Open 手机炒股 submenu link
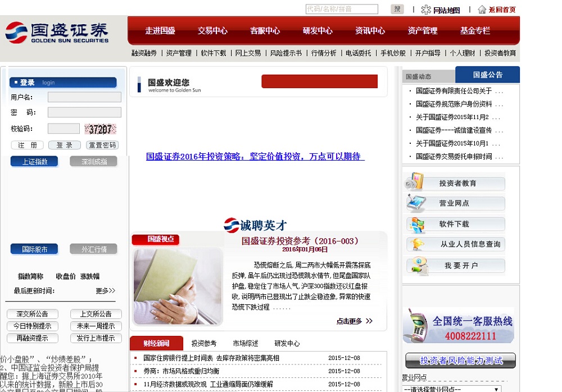Viewport: 562px width, 392px height. pyautogui.click(x=393, y=53)
